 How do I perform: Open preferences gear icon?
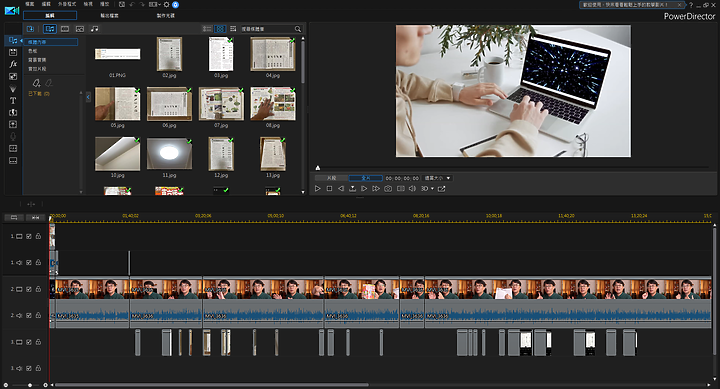coord(166,4)
